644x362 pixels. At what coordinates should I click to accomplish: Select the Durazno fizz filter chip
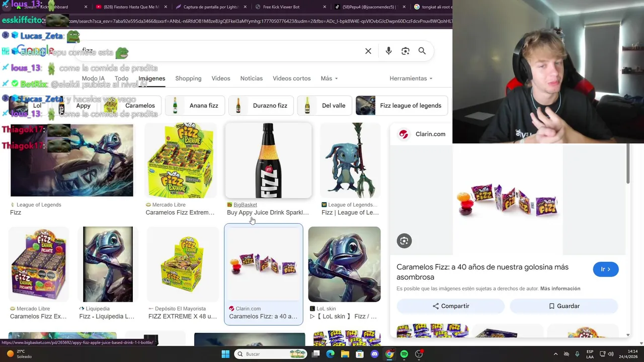(x=261, y=106)
